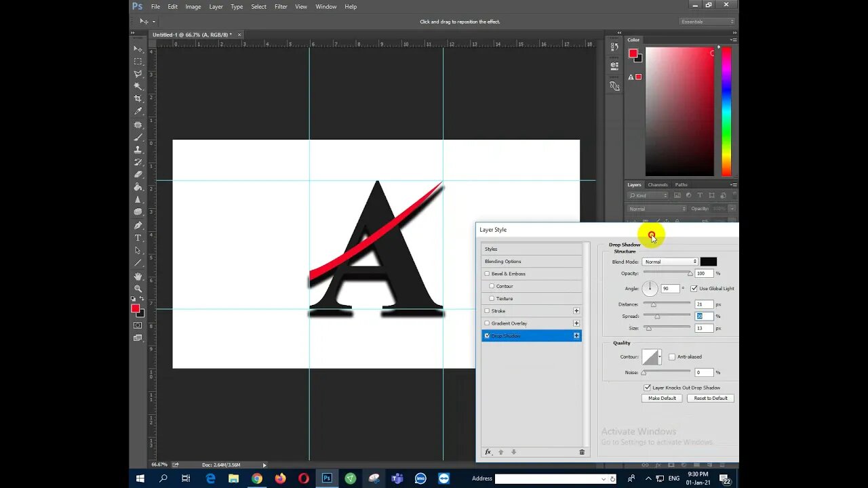Open the layer Kind filter dropdown
The width and height of the screenshot is (868, 488).
(648, 196)
